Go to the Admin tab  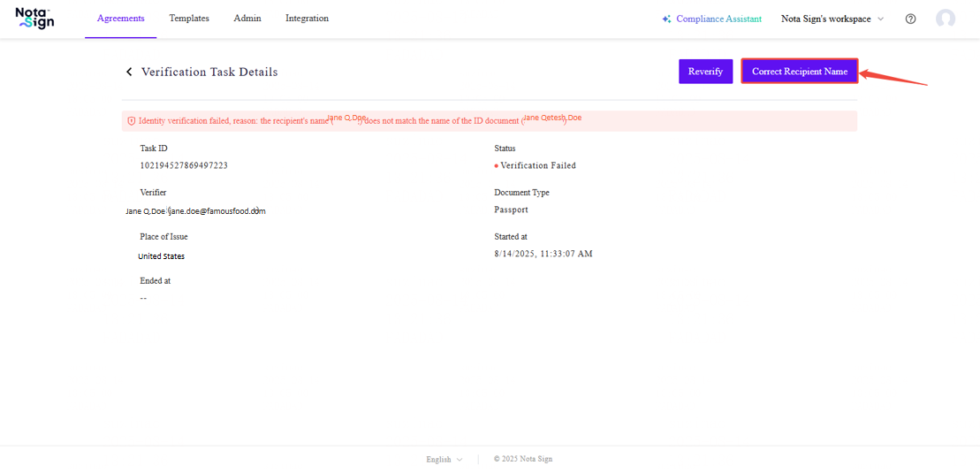(247, 19)
